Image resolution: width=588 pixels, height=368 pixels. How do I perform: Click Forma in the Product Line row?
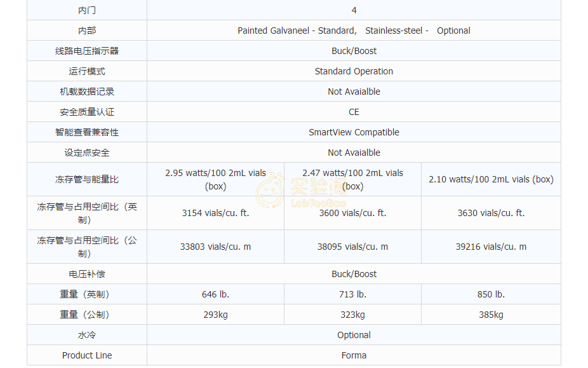(354, 355)
